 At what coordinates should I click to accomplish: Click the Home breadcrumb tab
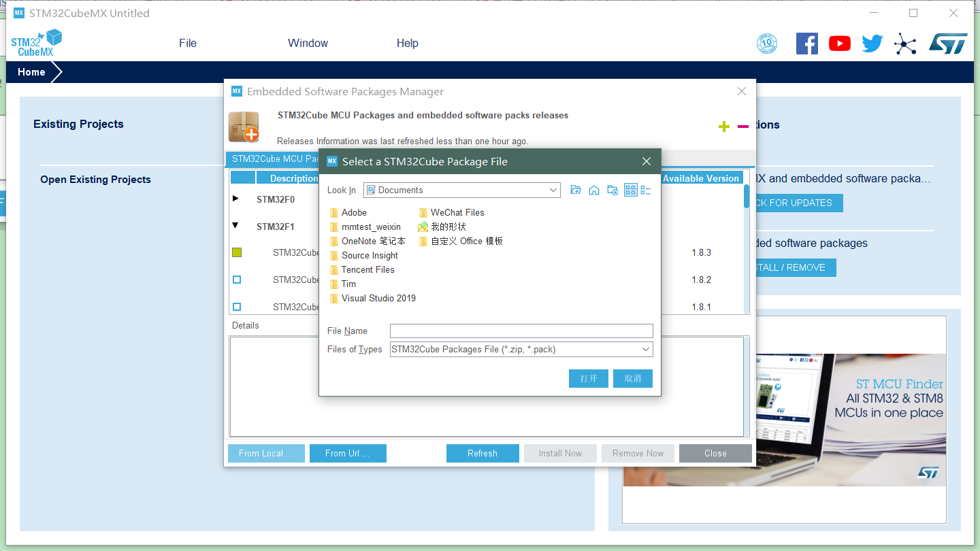click(x=31, y=72)
